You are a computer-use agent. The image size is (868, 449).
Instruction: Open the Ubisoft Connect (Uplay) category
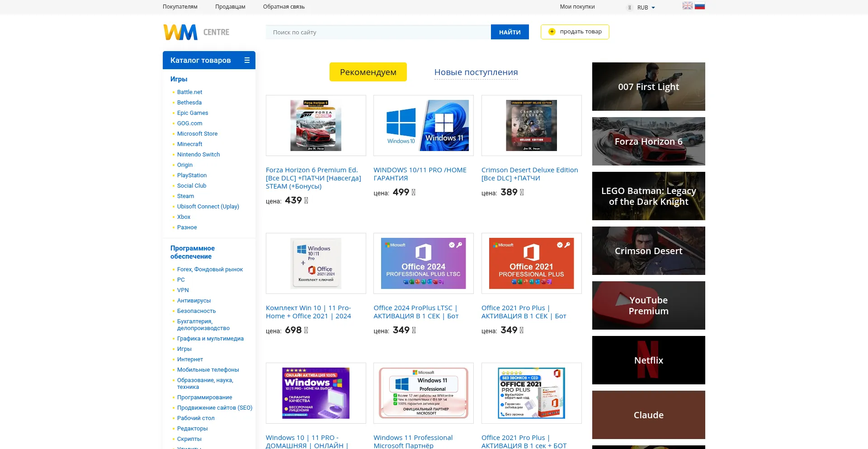point(208,207)
